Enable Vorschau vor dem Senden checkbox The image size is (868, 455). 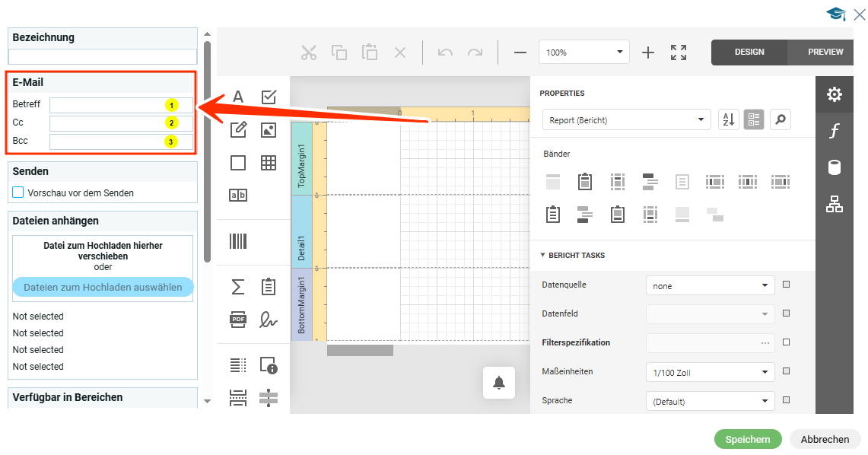[18, 192]
